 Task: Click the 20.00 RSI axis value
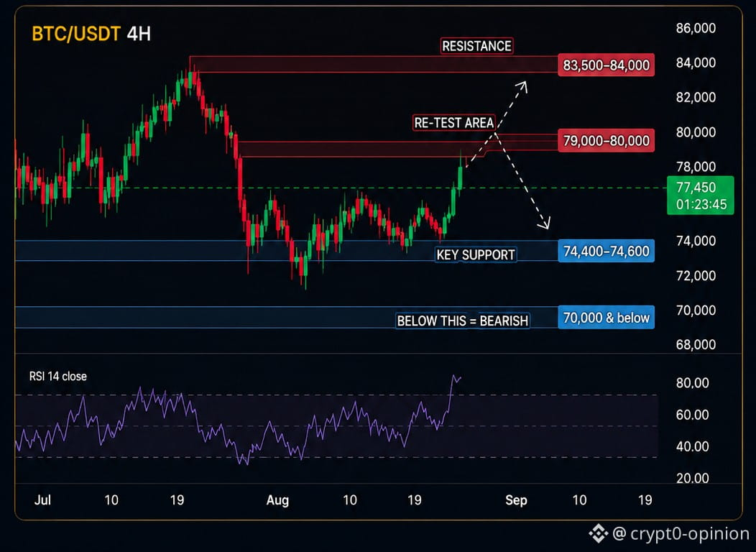point(692,478)
